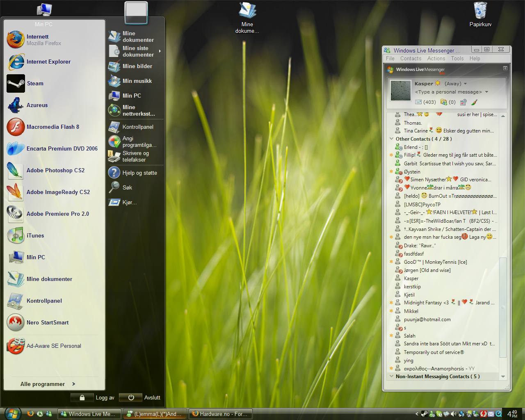The image size is (525, 420).
Task: Click the scroll-up arrow in contact list
Action: (503, 116)
